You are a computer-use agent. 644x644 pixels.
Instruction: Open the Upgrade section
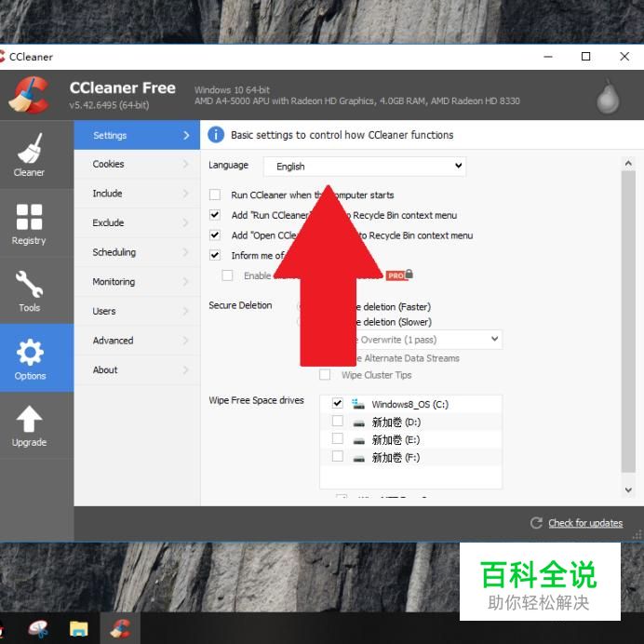tap(29, 425)
